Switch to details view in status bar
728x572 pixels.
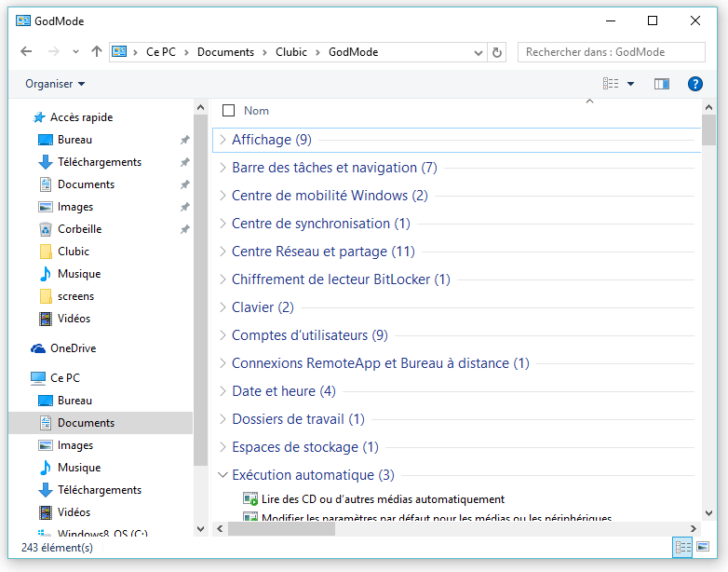tap(683, 547)
